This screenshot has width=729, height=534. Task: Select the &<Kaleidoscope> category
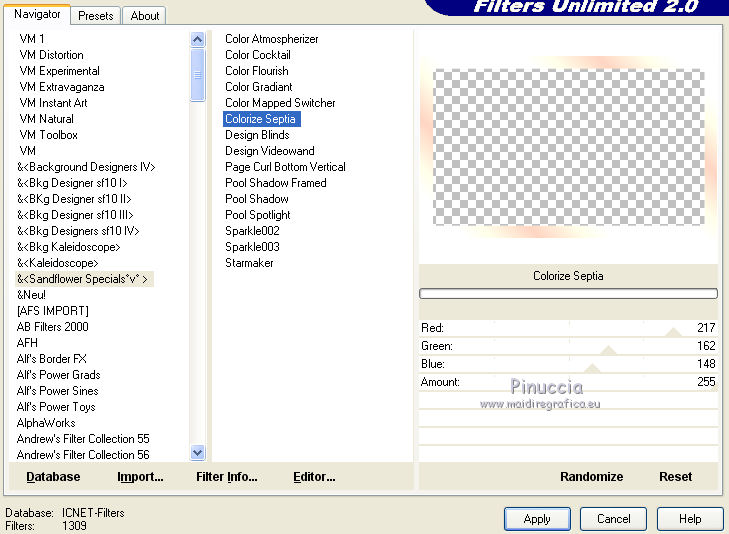58,263
